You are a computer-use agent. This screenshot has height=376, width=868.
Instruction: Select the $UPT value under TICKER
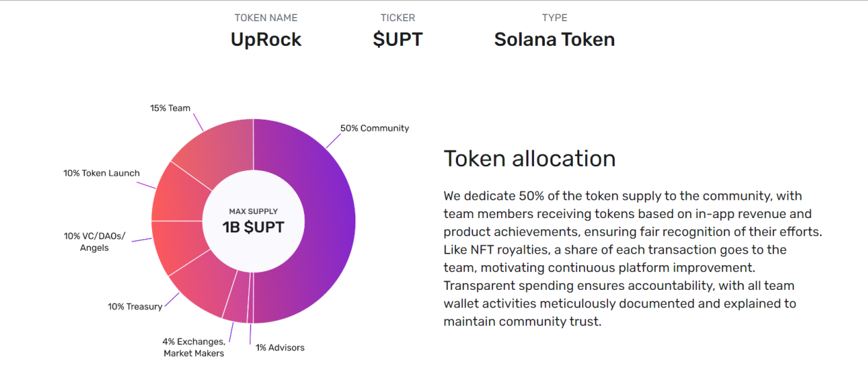pyautogui.click(x=398, y=40)
